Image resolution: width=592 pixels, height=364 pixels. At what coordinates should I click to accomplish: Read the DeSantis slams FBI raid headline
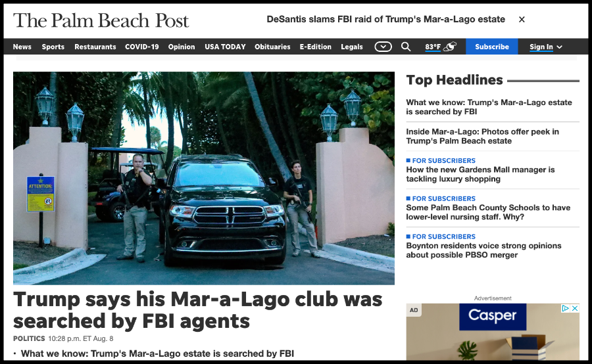(x=386, y=19)
